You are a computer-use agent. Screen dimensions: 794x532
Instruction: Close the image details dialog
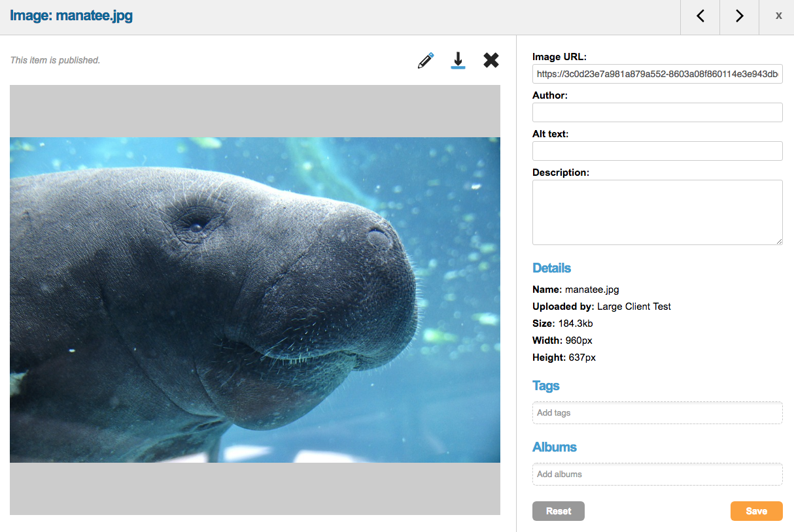[x=778, y=16]
